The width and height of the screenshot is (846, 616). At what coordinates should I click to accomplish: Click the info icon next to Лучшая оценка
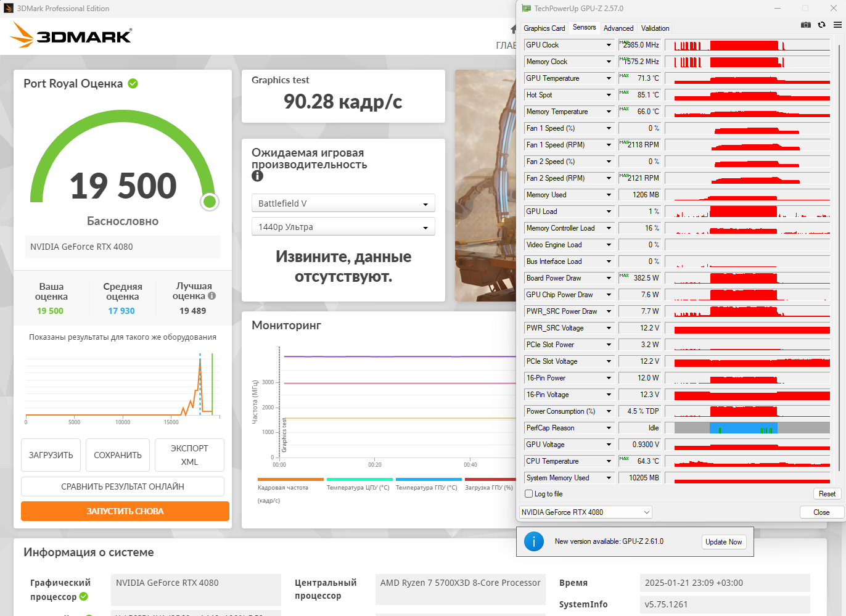pyautogui.click(x=212, y=296)
